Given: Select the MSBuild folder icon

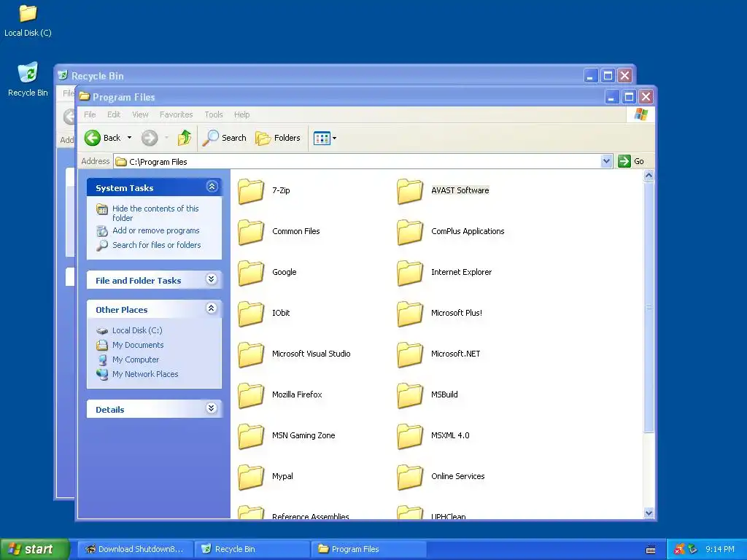Looking at the screenshot, I should (x=410, y=396).
